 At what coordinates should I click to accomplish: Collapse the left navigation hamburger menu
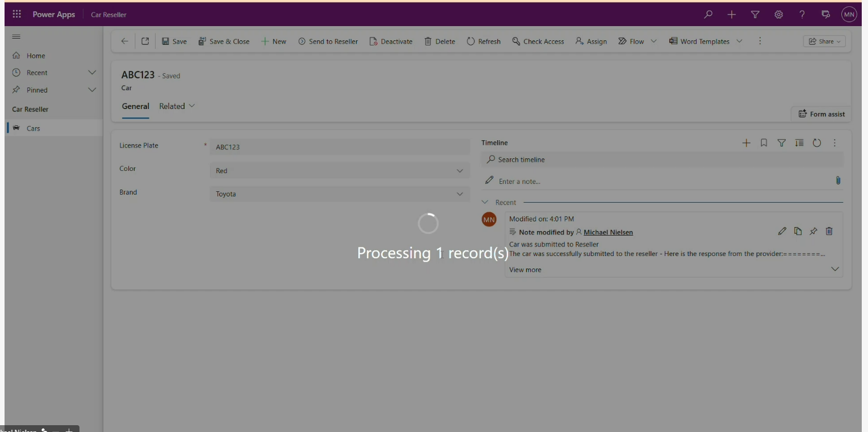[x=16, y=37]
